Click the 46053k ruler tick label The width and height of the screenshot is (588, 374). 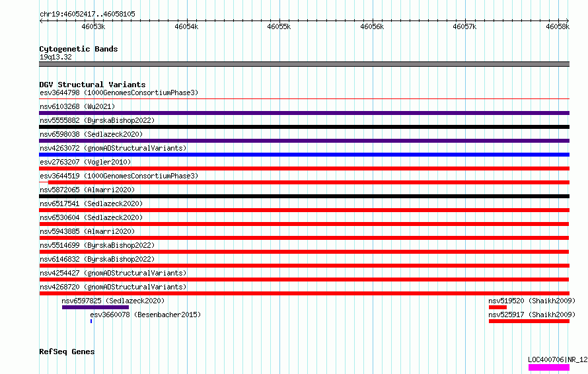pos(93,26)
